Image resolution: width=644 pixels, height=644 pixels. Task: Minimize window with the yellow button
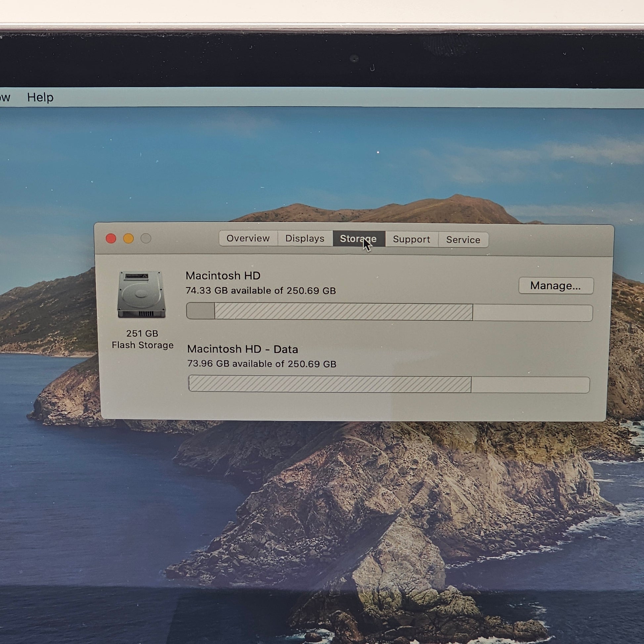(128, 238)
